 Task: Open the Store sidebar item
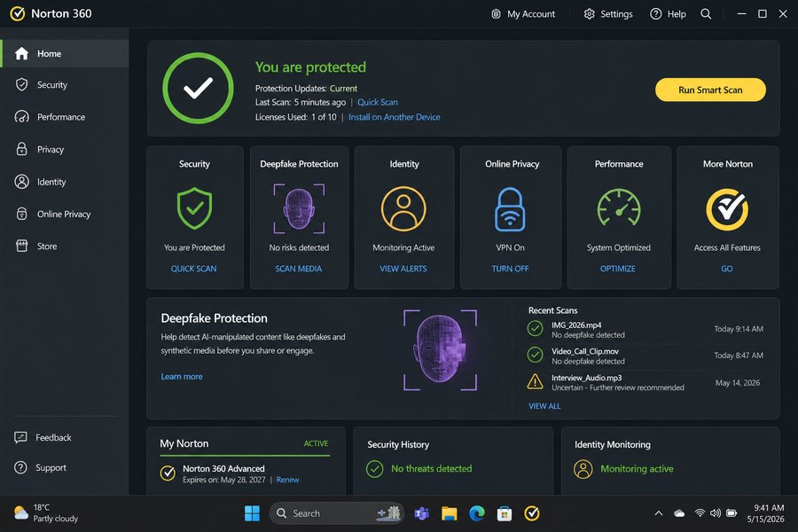(65, 246)
